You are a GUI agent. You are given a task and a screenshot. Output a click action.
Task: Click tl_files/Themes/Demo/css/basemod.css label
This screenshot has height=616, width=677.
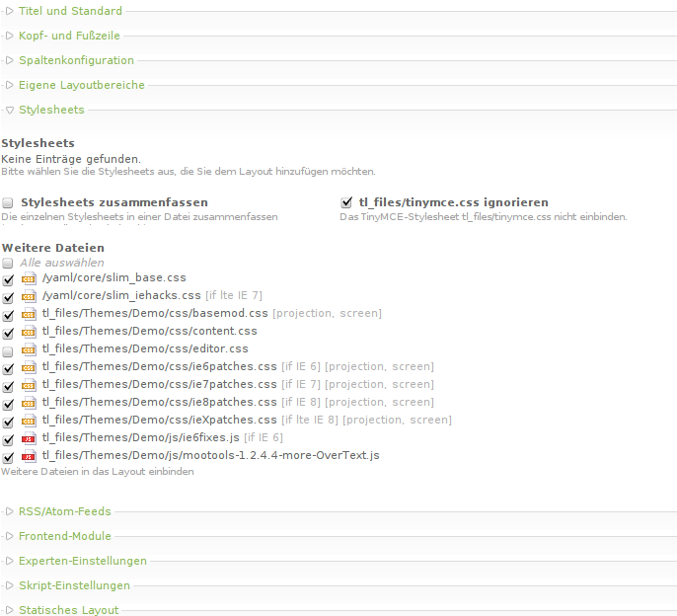click(x=155, y=313)
